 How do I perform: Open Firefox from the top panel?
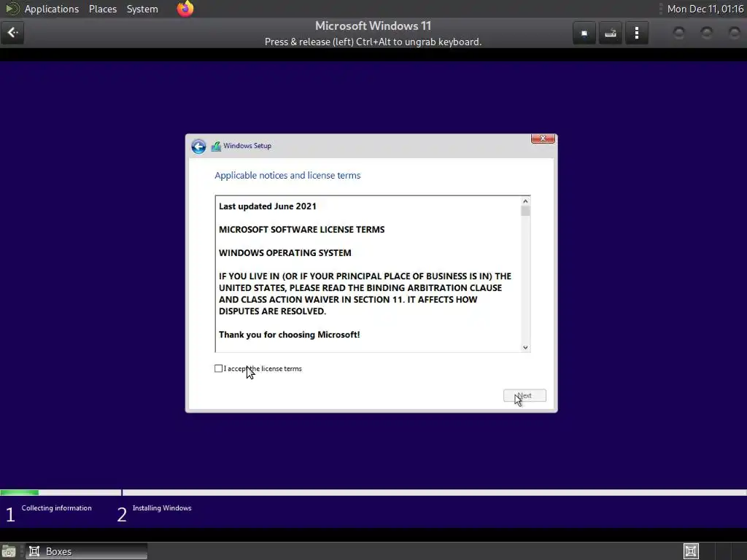[x=185, y=9]
